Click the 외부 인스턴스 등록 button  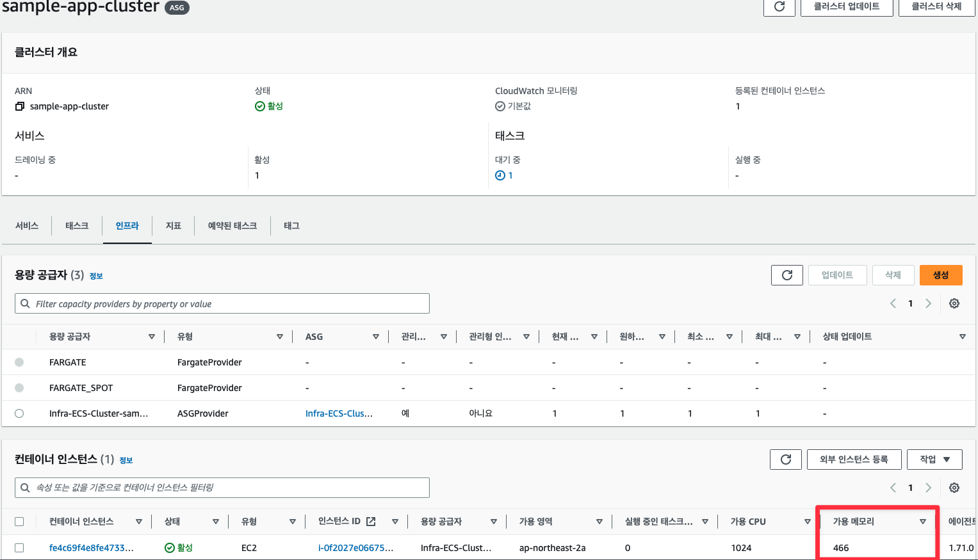854,460
